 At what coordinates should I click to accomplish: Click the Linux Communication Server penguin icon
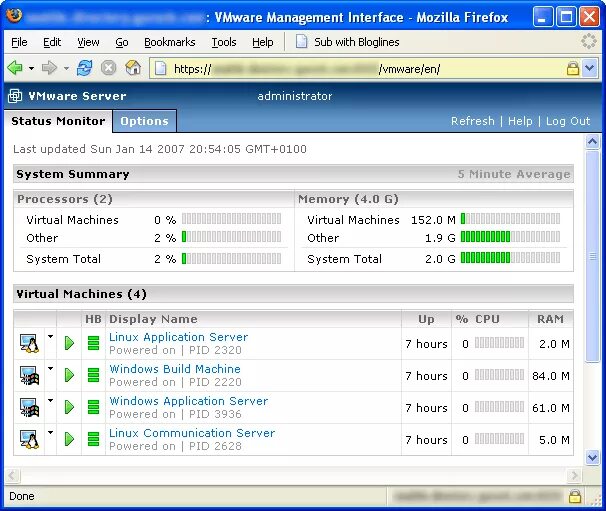[29, 439]
